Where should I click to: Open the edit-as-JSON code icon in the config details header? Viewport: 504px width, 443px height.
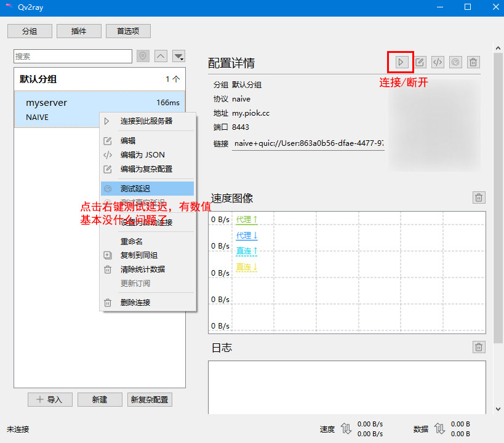[438, 62]
